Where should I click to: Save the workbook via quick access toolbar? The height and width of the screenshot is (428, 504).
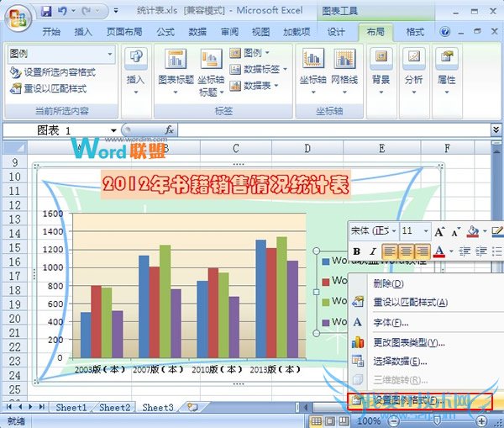(x=47, y=11)
